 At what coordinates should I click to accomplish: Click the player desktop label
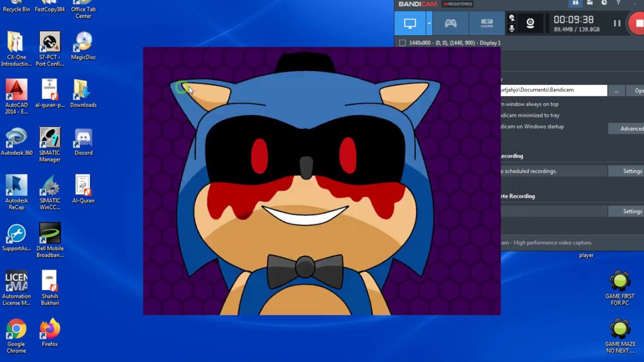(586, 255)
